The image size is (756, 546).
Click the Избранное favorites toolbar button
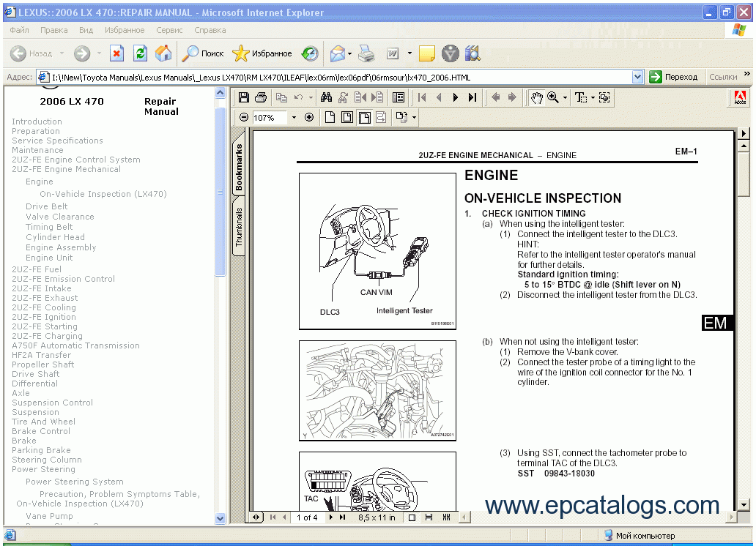coord(262,53)
